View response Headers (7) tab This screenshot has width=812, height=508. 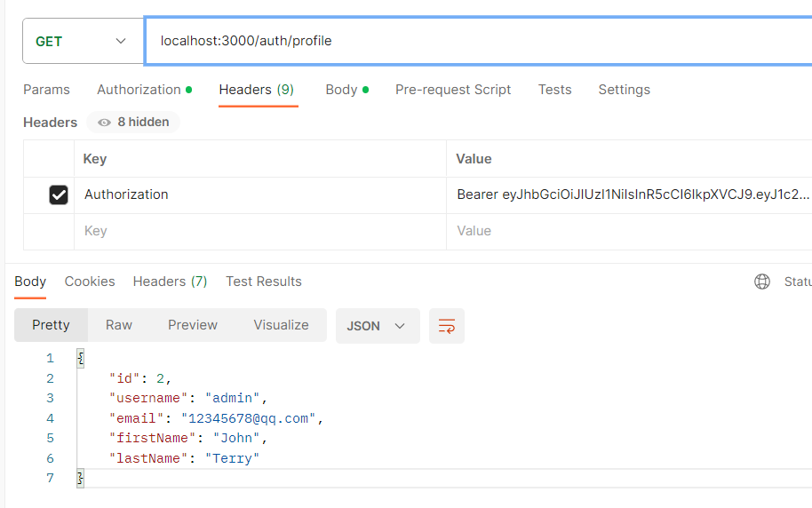click(170, 282)
